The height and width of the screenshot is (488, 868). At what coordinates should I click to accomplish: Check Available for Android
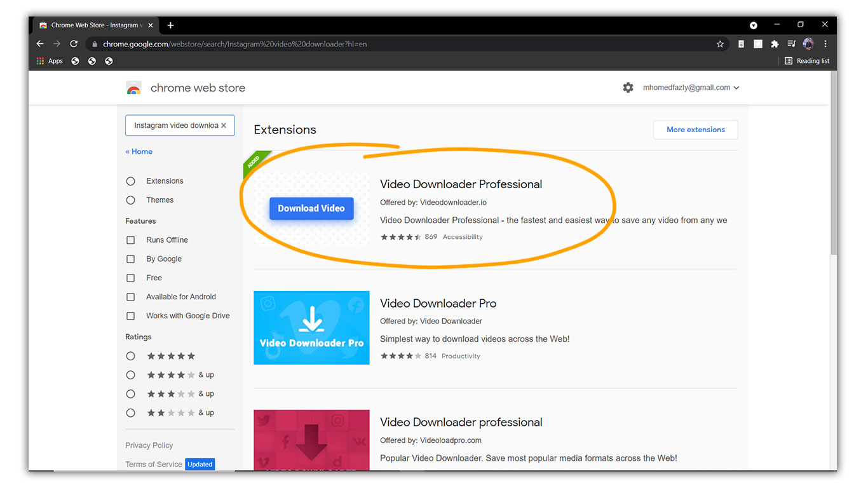coord(131,297)
